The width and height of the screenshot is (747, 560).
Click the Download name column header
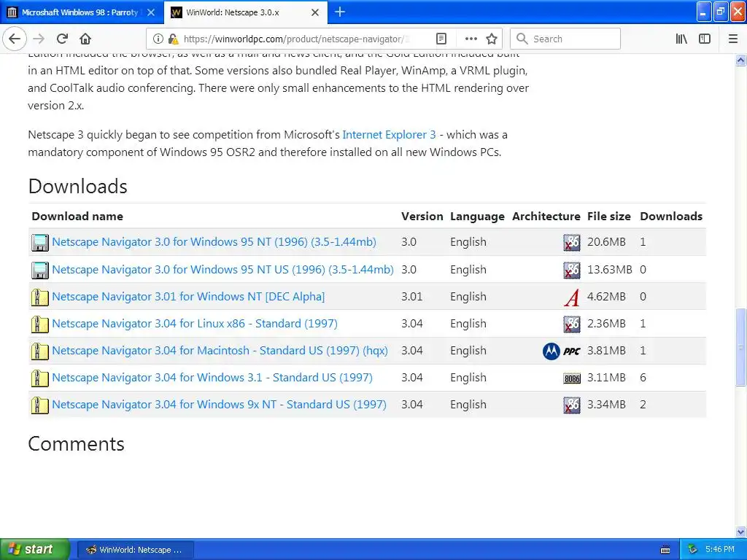(x=77, y=216)
